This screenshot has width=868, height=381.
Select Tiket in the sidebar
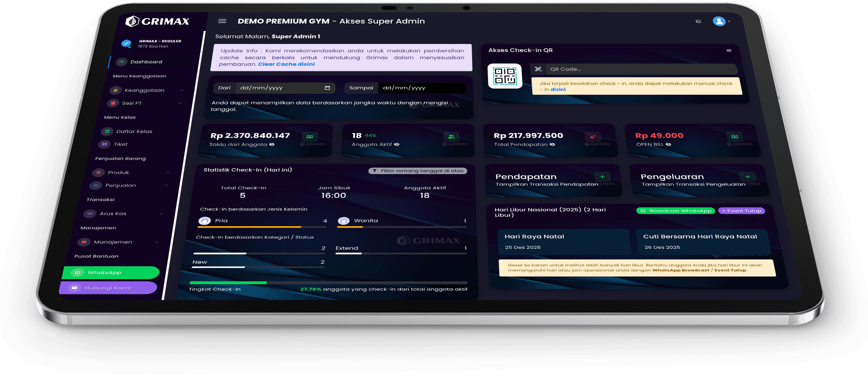(x=120, y=144)
